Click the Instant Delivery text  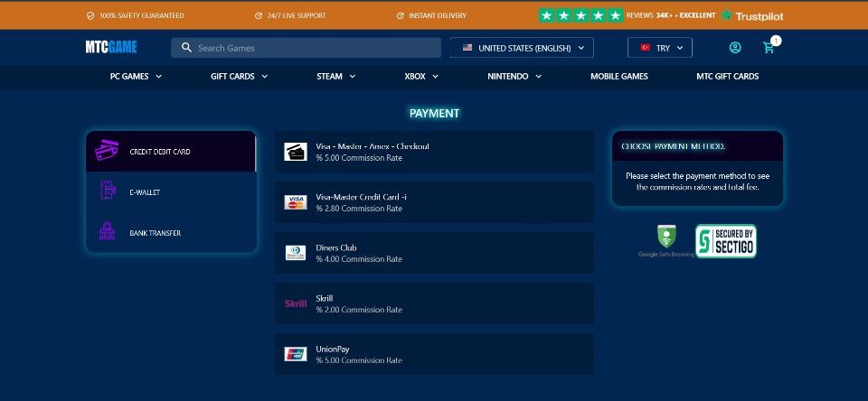438,15
